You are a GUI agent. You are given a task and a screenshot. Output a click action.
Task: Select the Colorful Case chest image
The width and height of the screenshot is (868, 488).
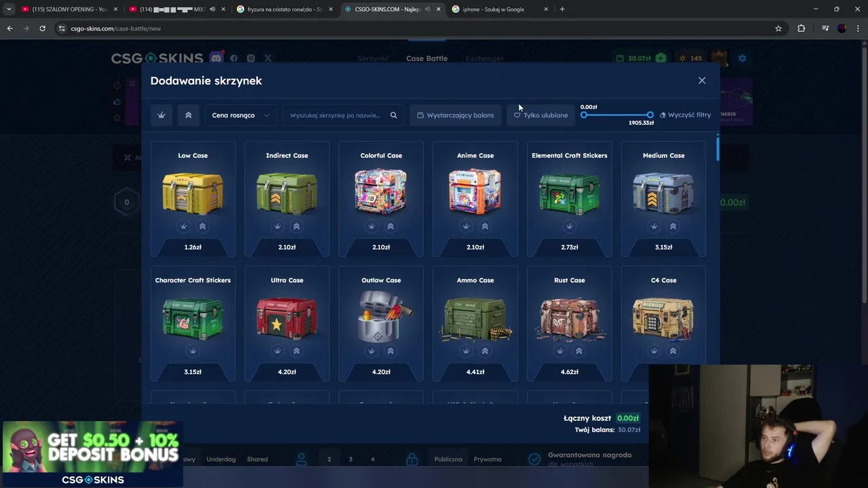coord(381,192)
